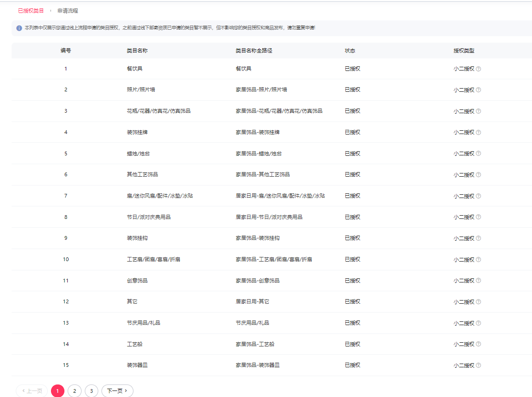
Task: Go to page 2 of the list
Action: 74,391
